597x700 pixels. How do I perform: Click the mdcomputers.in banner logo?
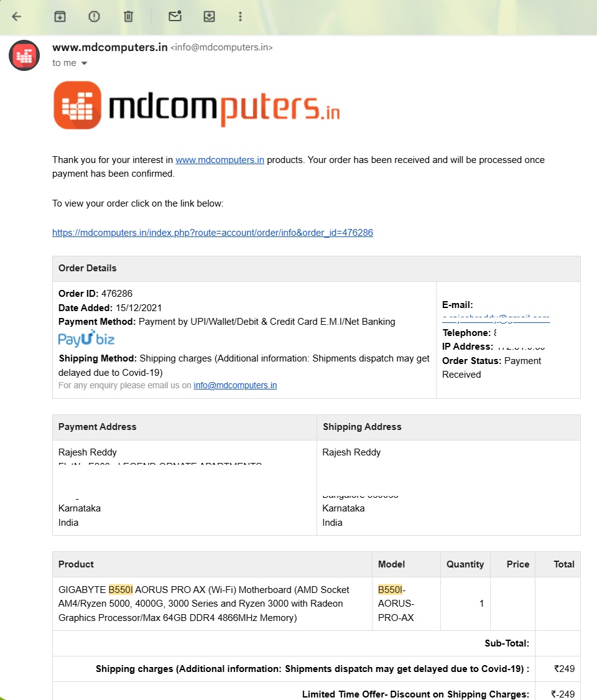tap(197, 105)
